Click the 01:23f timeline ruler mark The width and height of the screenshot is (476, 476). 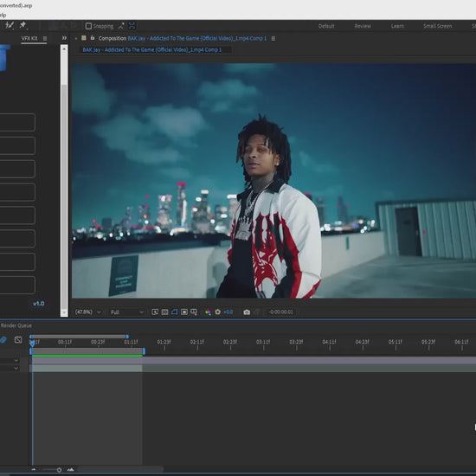tap(164, 342)
